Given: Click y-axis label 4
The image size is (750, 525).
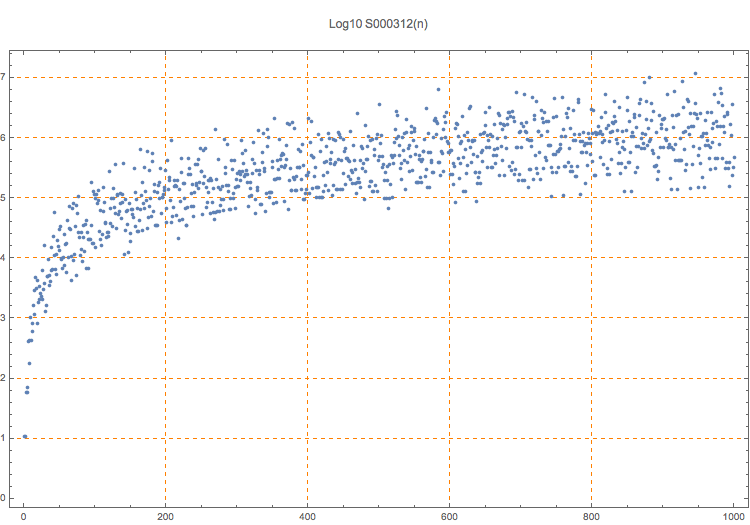Looking at the screenshot, I should coord(2,257).
